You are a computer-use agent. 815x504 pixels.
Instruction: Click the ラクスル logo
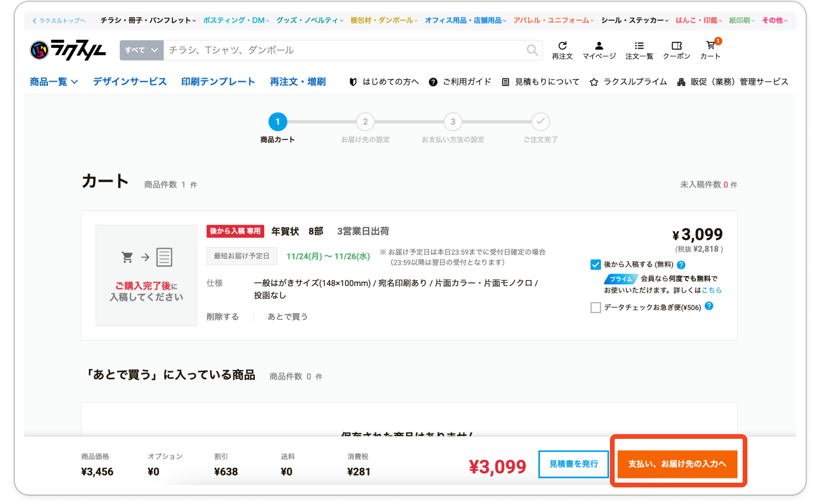tap(68, 50)
